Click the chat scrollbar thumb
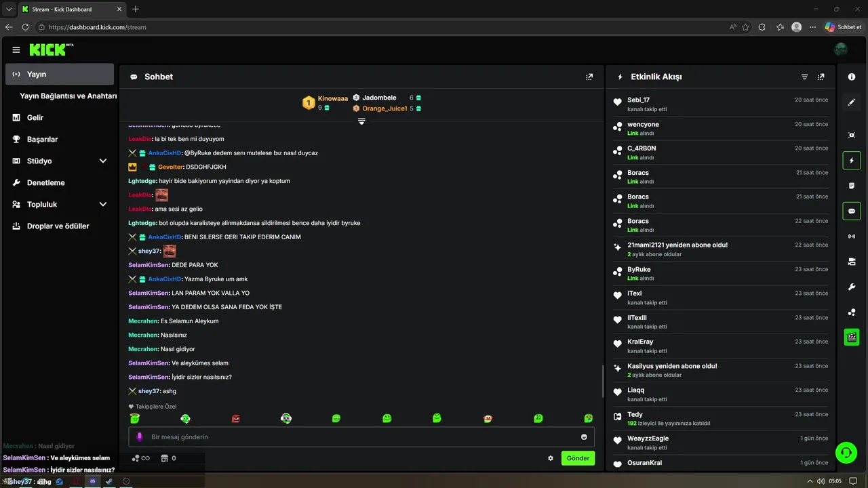Image resolution: width=868 pixels, height=488 pixels. tap(602, 382)
